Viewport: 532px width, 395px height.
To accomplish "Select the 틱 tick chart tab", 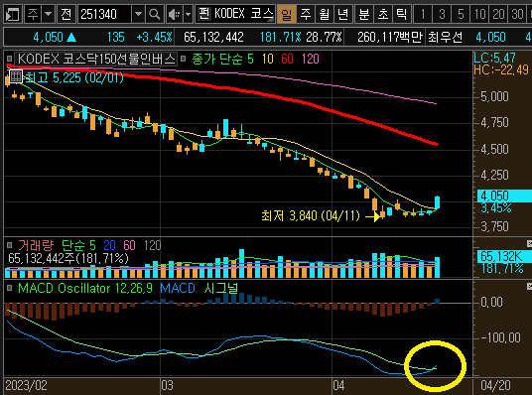I will [402, 14].
